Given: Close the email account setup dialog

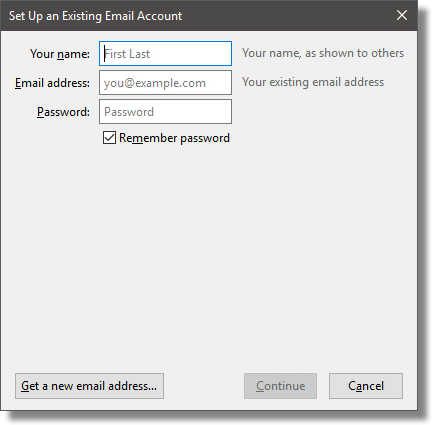Looking at the screenshot, I should pyautogui.click(x=402, y=15).
